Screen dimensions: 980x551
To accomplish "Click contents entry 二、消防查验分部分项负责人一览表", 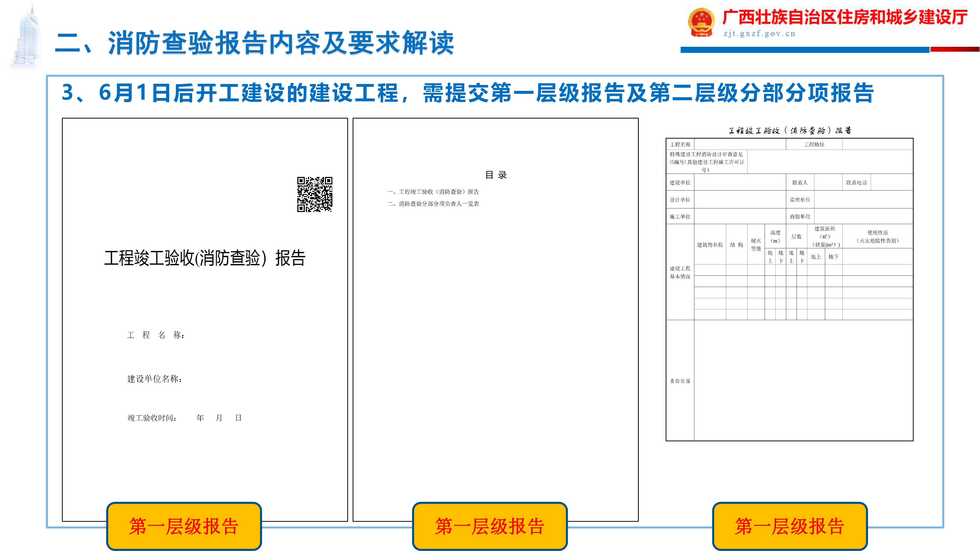I will click(x=433, y=204).
